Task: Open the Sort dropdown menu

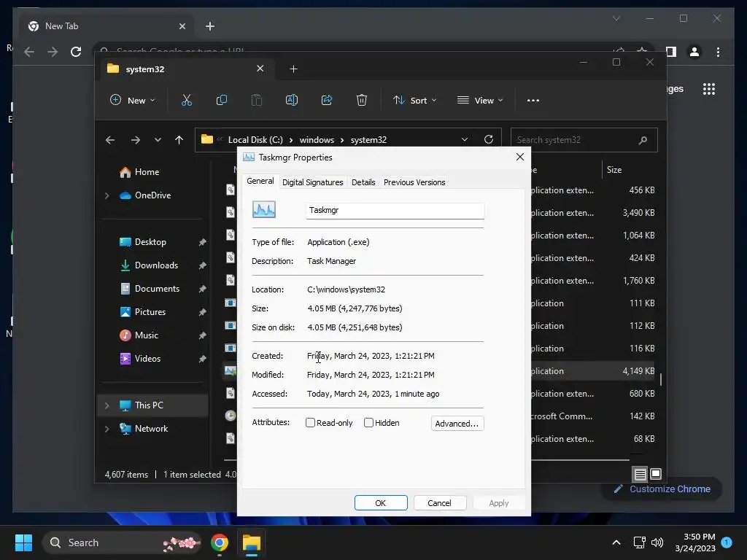Action: (414, 101)
